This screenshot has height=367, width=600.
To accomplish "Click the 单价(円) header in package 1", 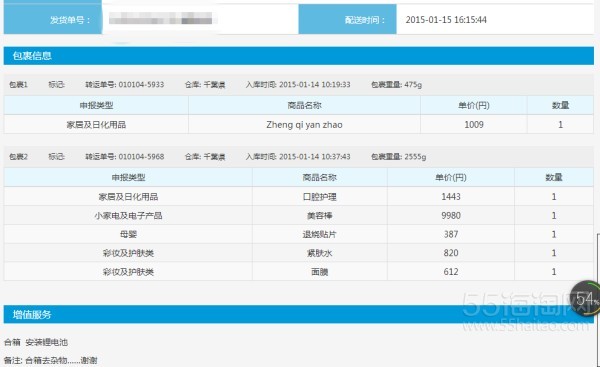I will pyautogui.click(x=474, y=105).
